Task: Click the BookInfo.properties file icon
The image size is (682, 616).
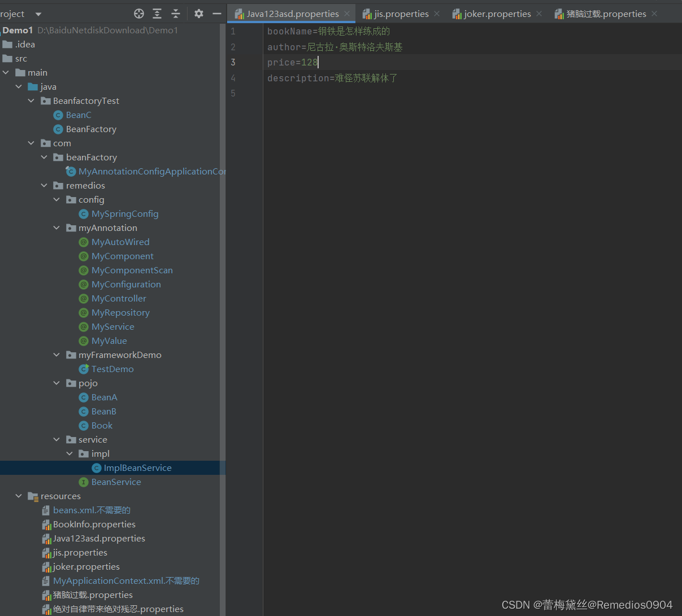Action: tap(46, 525)
